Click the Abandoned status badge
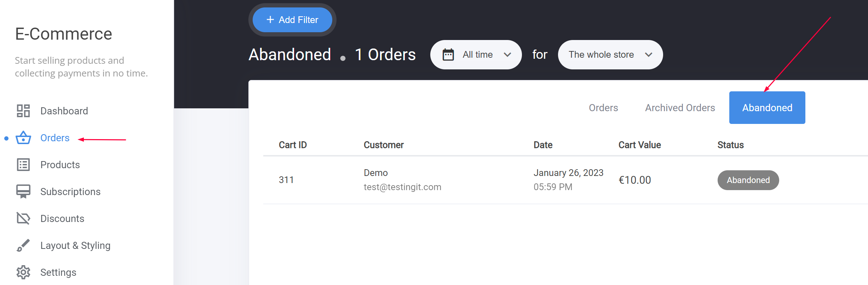Image resolution: width=868 pixels, height=285 pixels. click(748, 180)
